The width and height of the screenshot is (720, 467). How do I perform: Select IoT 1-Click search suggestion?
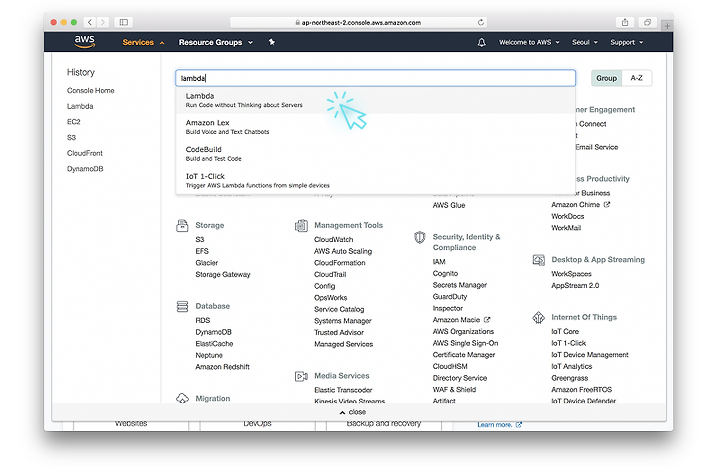pos(376,180)
